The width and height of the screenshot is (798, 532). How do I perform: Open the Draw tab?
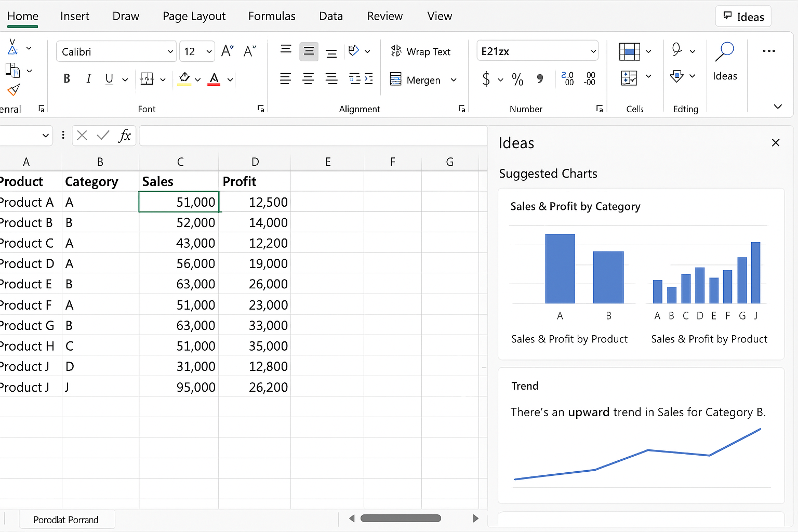click(126, 16)
